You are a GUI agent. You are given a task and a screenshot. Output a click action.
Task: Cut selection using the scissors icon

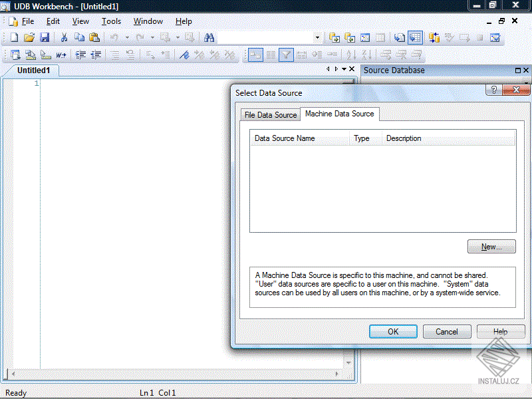click(x=64, y=37)
